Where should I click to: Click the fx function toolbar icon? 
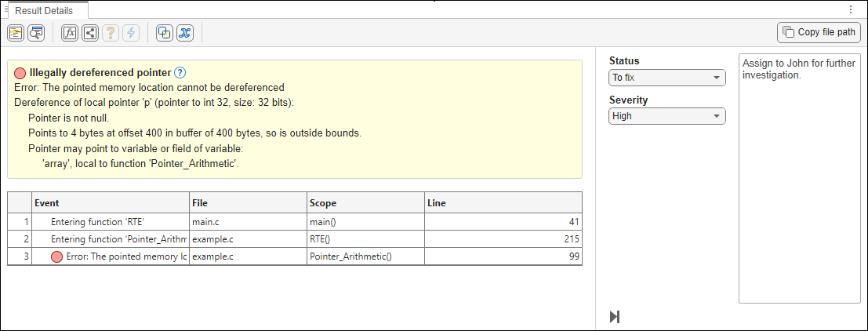coord(70,33)
